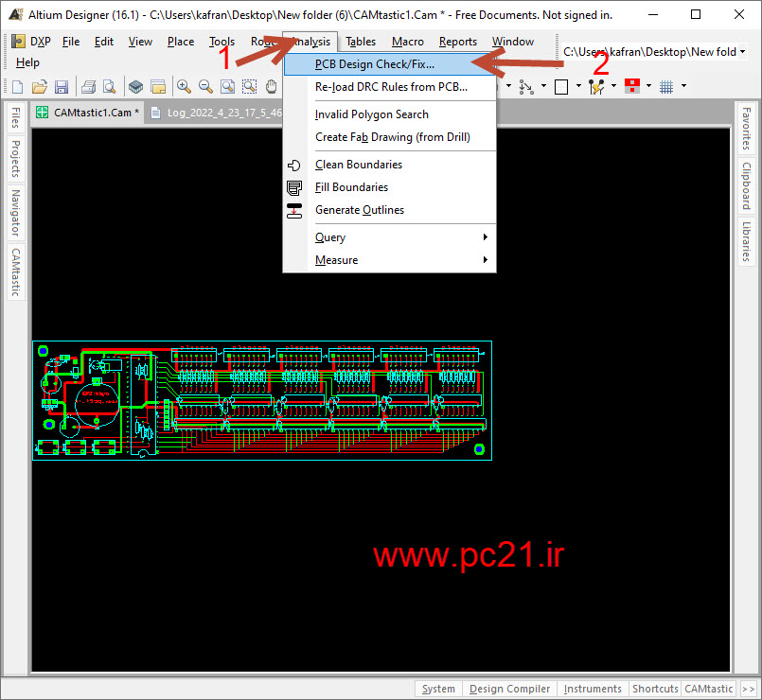This screenshot has width=762, height=700.
Task: Open the workspace panels icon in the toolbar
Action: click(x=158, y=87)
